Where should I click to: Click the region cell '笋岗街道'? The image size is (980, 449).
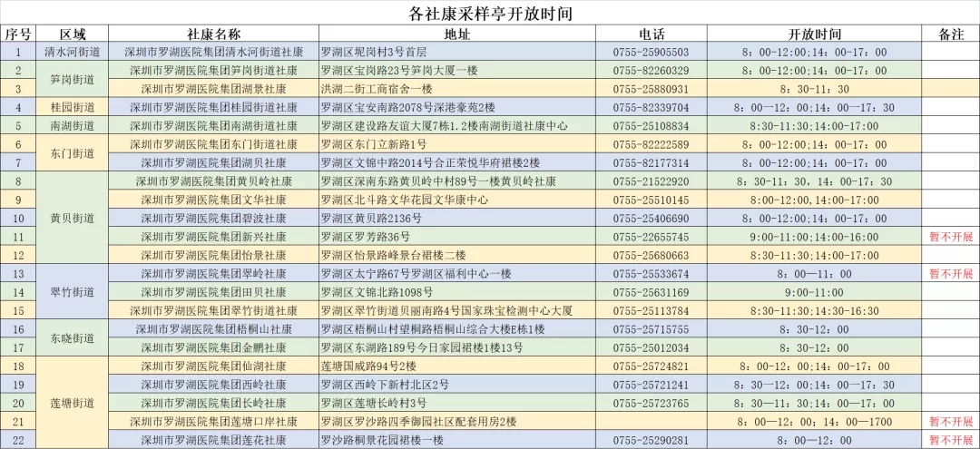[x=73, y=80]
